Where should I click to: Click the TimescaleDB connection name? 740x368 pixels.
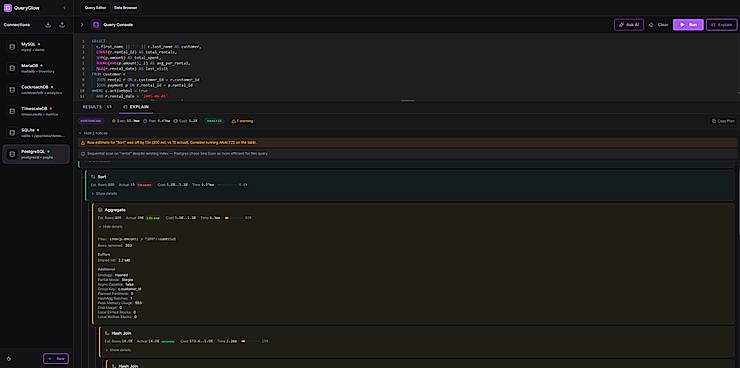[34, 109]
